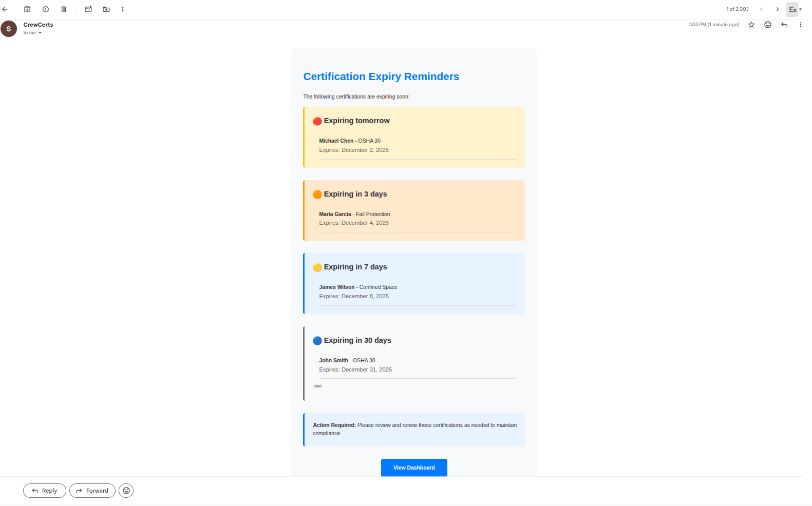Select Michael Chen - OSHA 30 entry
Screen dimensions: 812x506
[350, 141]
